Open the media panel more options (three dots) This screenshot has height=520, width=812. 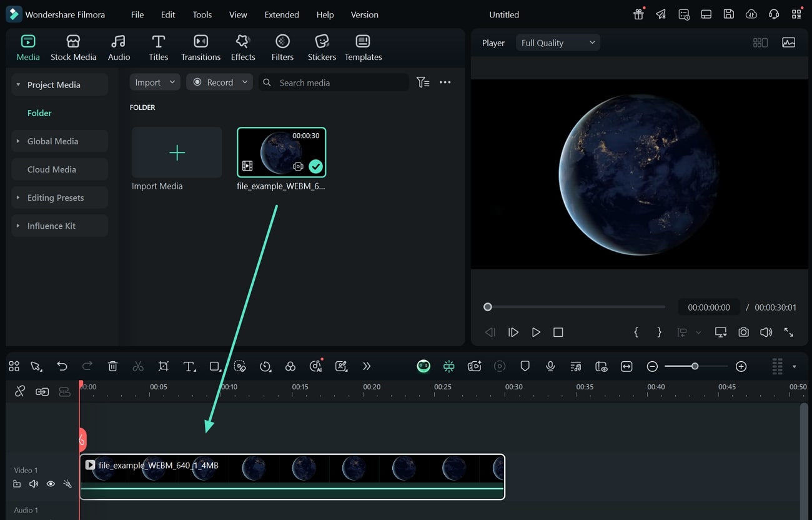click(445, 82)
